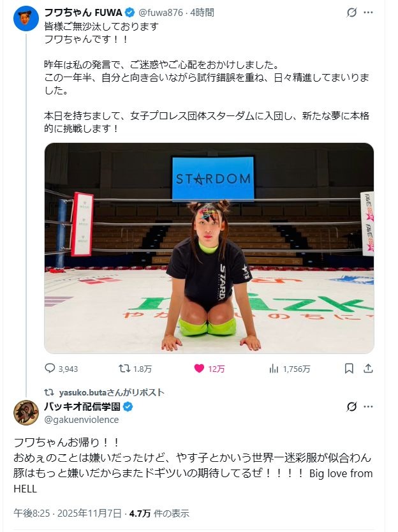
Task: Open the view analytics icon showing 1,756万
Action: click(x=274, y=368)
